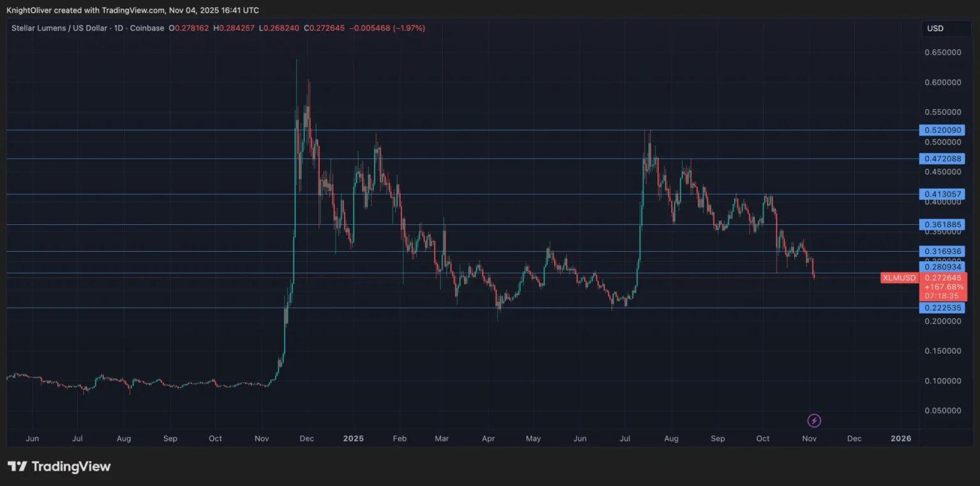Select the 0.361885 price level label

click(942, 224)
